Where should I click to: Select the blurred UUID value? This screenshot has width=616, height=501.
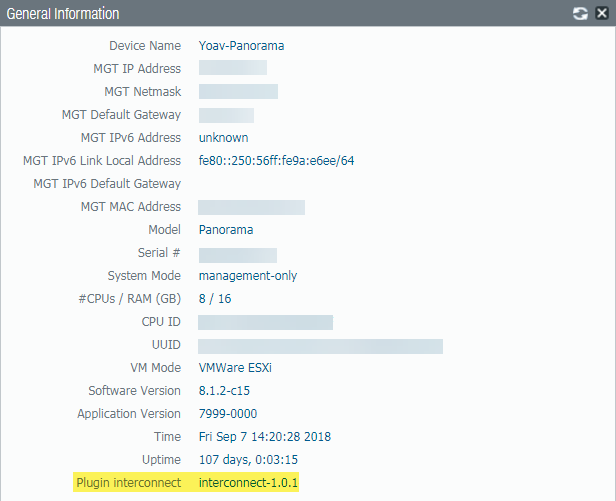(x=320, y=345)
